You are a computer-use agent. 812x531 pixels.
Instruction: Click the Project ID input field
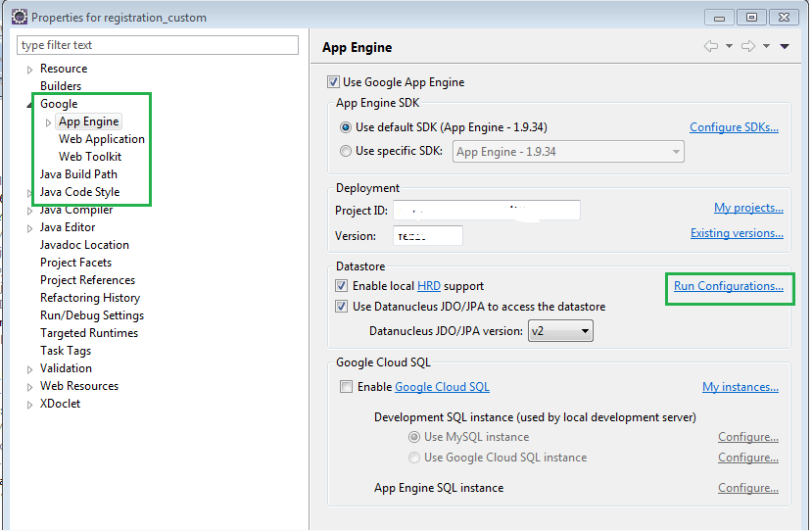[486, 211]
